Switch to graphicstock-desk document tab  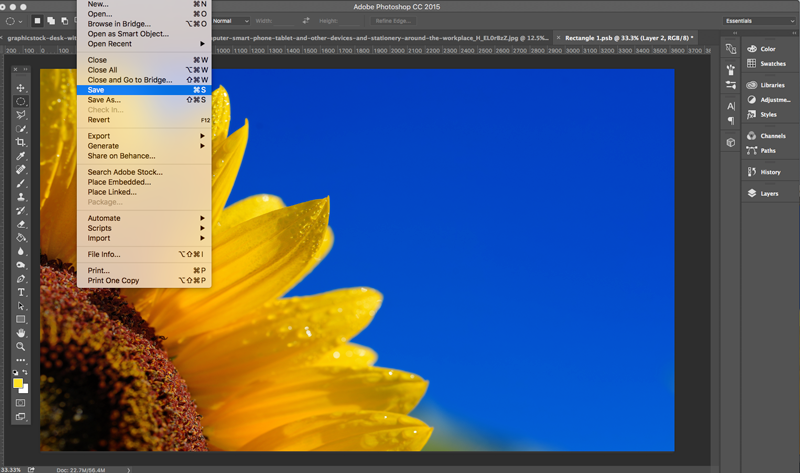pos(41,38)
